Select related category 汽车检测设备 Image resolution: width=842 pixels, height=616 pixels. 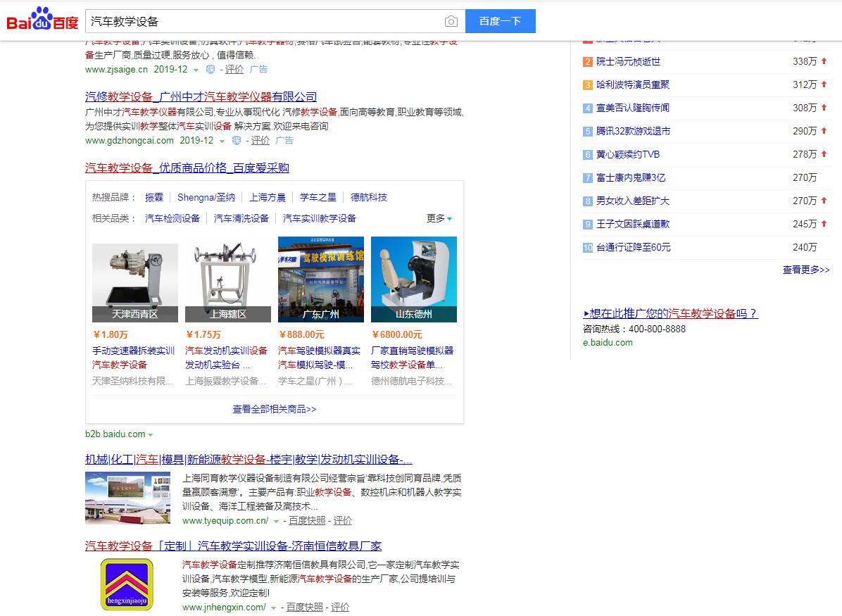(172, 218)
